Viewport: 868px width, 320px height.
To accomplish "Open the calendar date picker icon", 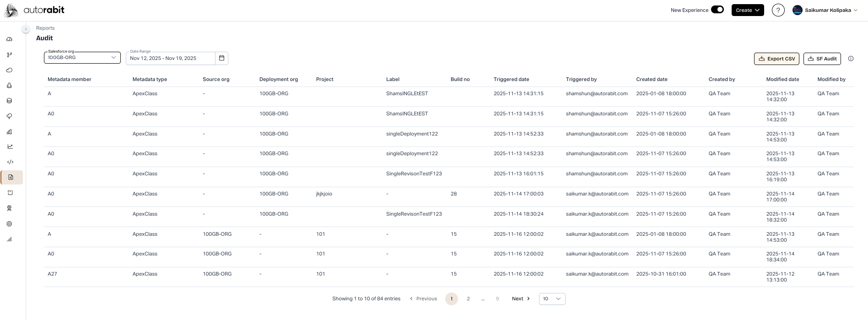I will (x=221, y=58).
